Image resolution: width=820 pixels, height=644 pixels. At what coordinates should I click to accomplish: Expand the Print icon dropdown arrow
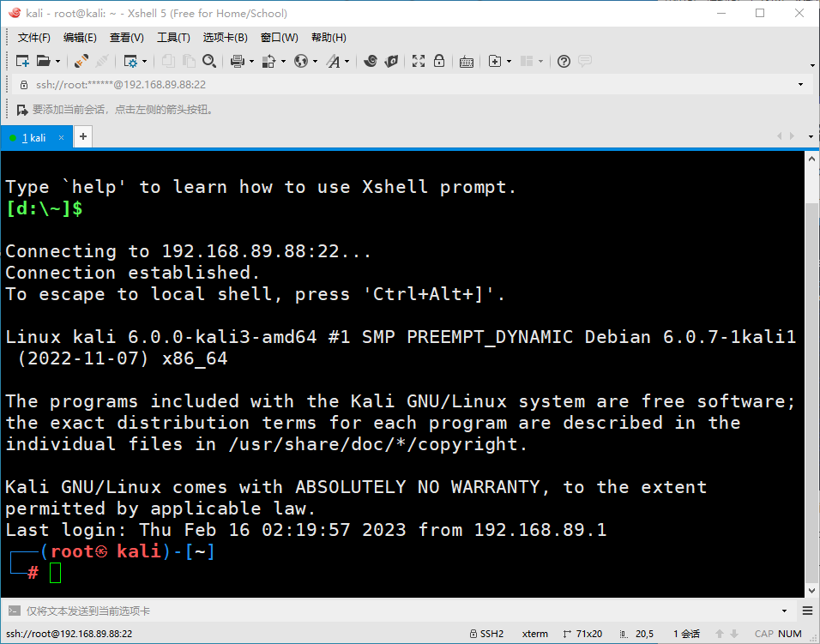point(251,62)
